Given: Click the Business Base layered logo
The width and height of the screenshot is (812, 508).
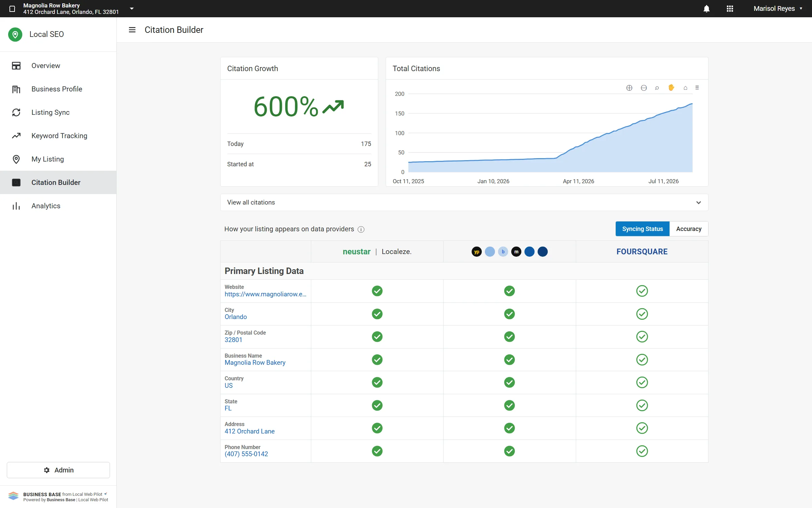Looking at the screenshot, I should pos(14,496).
